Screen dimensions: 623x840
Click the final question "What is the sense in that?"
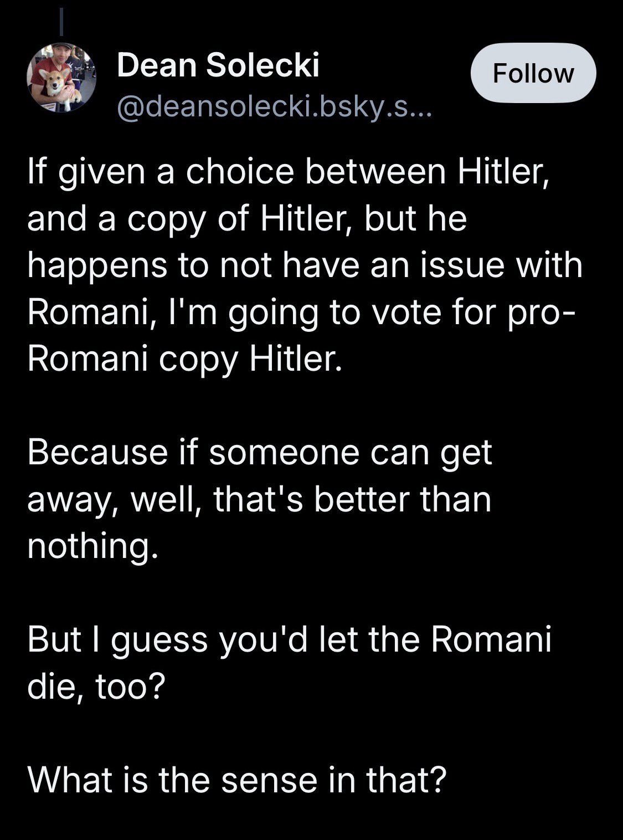236,779
